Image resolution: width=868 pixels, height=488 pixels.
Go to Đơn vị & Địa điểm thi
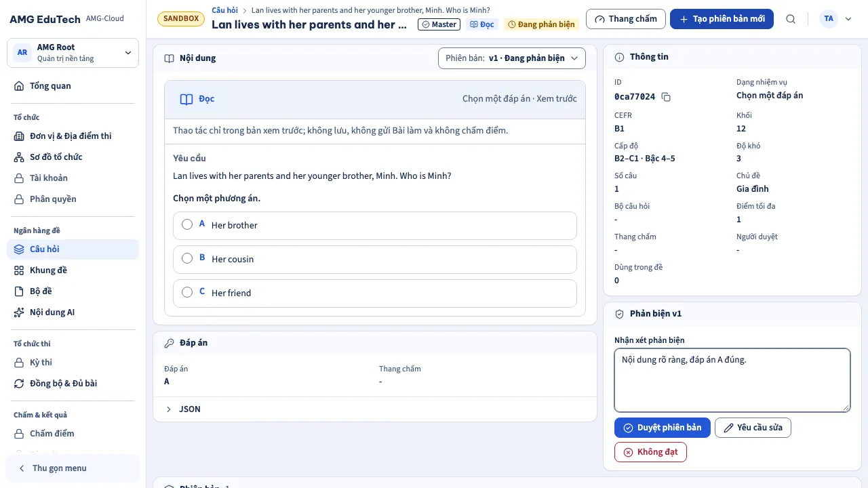click(x=73, y=136)
